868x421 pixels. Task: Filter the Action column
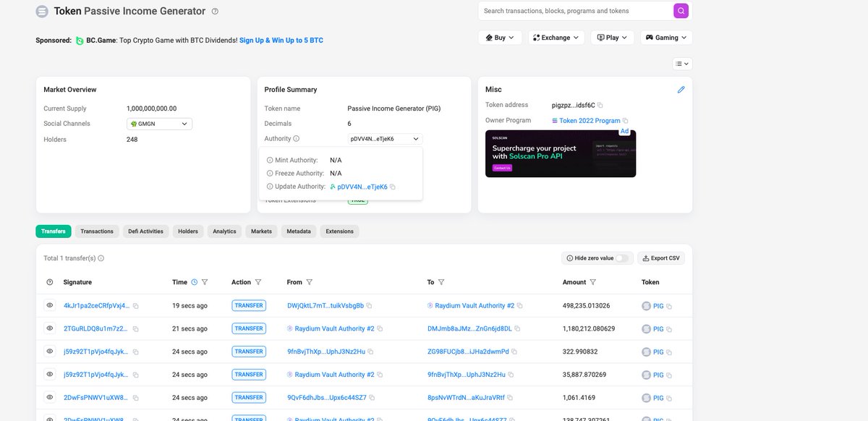coord(258,282)
